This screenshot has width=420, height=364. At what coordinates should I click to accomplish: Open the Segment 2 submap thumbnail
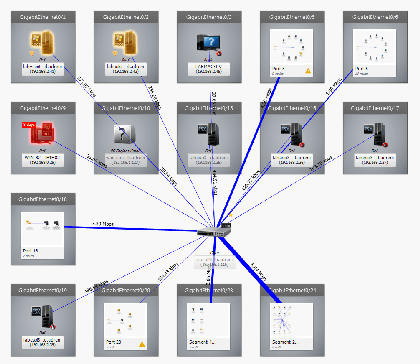[x=291, y=326]
